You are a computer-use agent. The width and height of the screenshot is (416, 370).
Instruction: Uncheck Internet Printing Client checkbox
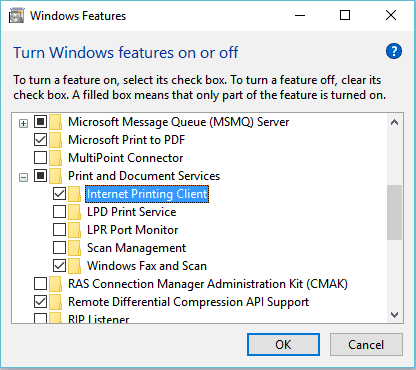click(59, 194)
